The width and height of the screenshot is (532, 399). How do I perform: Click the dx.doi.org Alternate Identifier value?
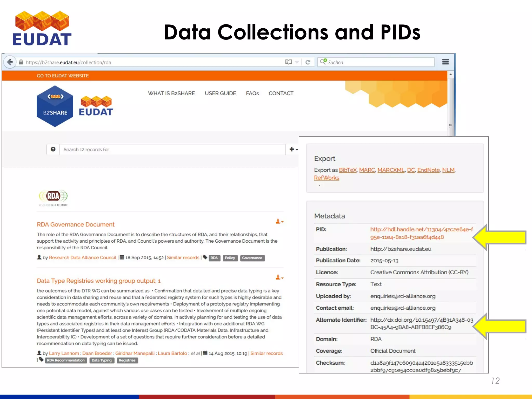pyautogui.click(x=422, y=323)
